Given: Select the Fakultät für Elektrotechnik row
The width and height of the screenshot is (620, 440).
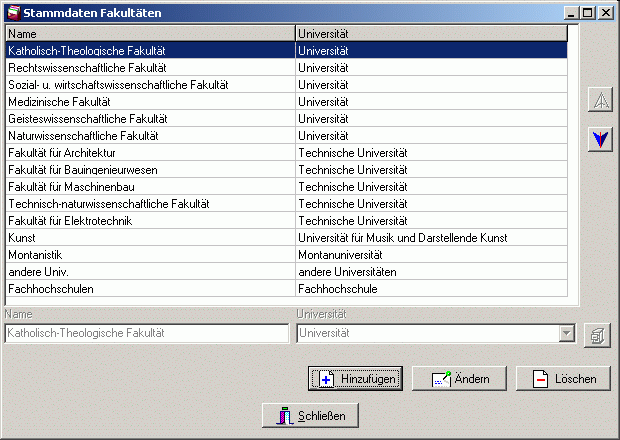Looking at the screenshot, I should point(287,221).
